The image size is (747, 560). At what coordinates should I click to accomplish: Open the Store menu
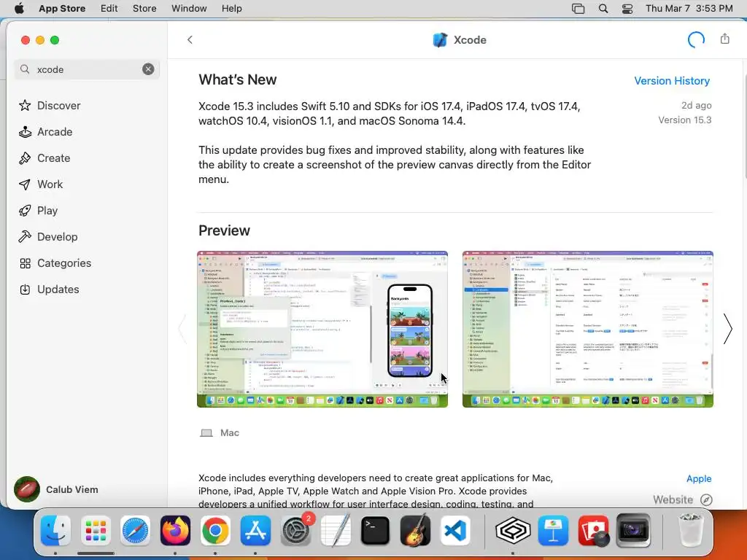tap(144, 9)
